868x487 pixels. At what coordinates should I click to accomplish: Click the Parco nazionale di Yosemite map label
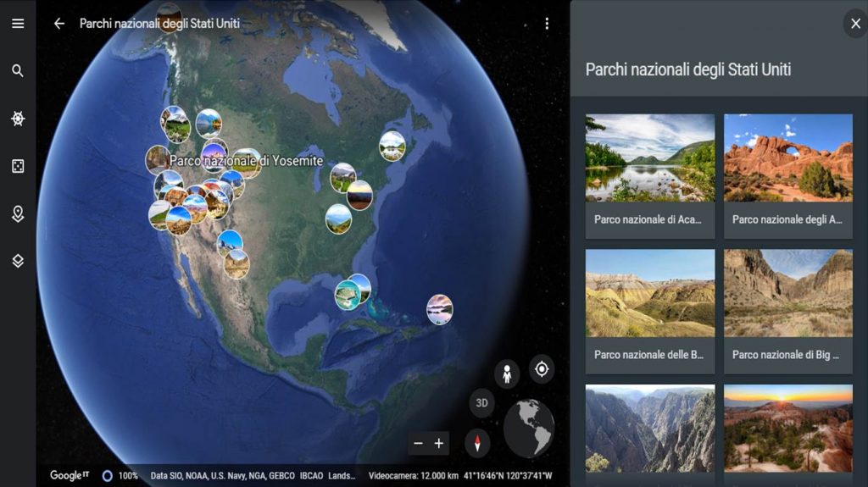click(x=247, y=160)
